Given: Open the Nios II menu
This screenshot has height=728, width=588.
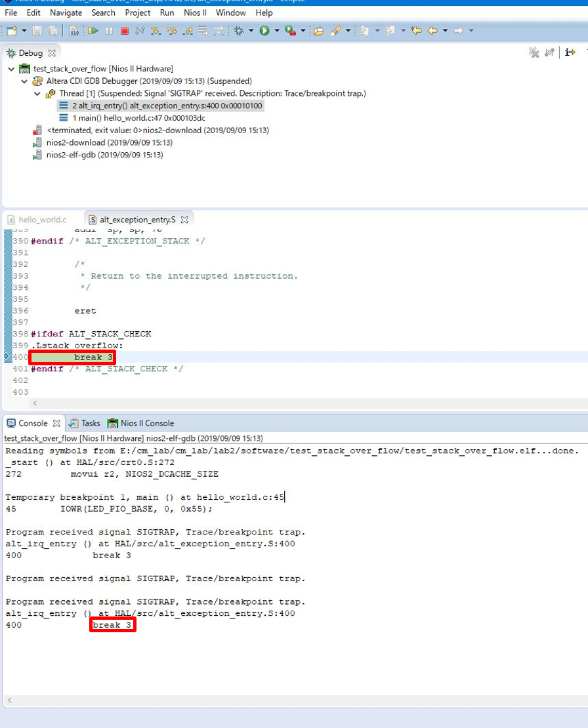Looking at the screenshot, I should (x=195, y=12).
